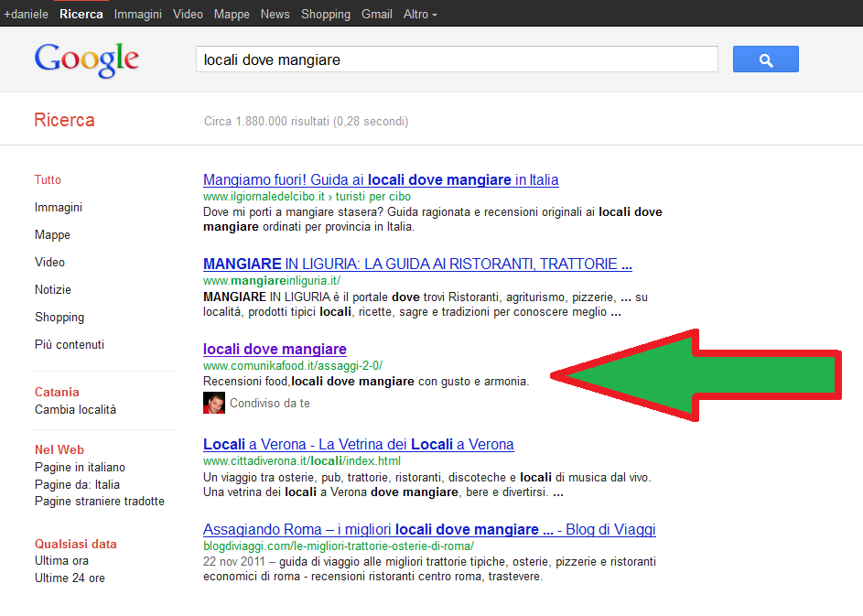This screenshot has height=616, width=863.
Task: Click the Nel Web sidebar heading
Action: coord(59,449)
